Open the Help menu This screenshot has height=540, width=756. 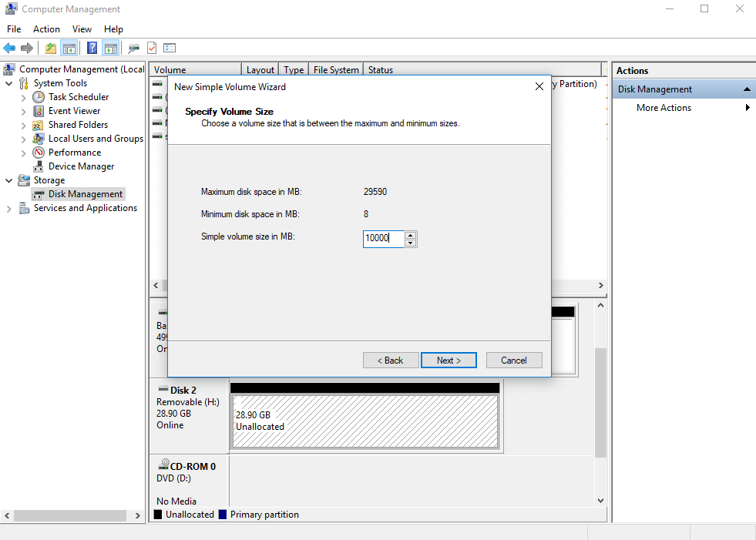click(113, 29)
